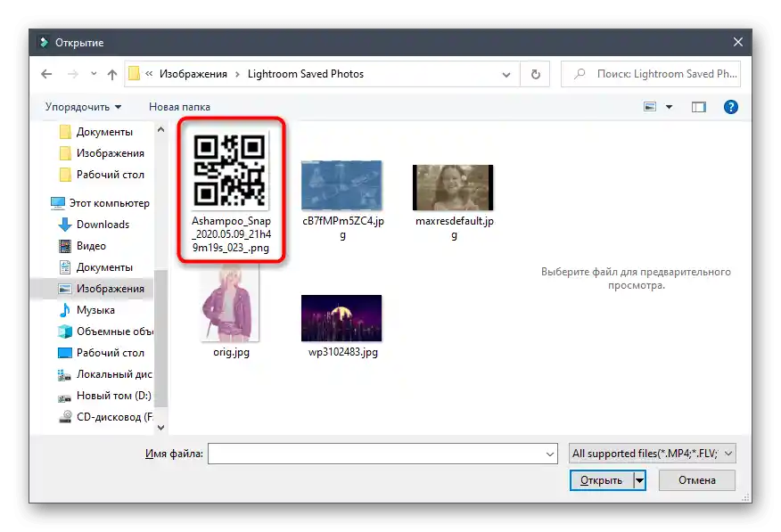
Task: Select Изображения in the address breadcrumb
Action: click(193, 74)
